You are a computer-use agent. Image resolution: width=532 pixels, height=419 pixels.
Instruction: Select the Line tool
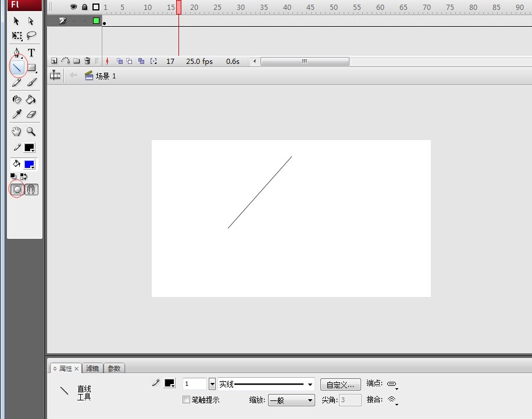17,67
